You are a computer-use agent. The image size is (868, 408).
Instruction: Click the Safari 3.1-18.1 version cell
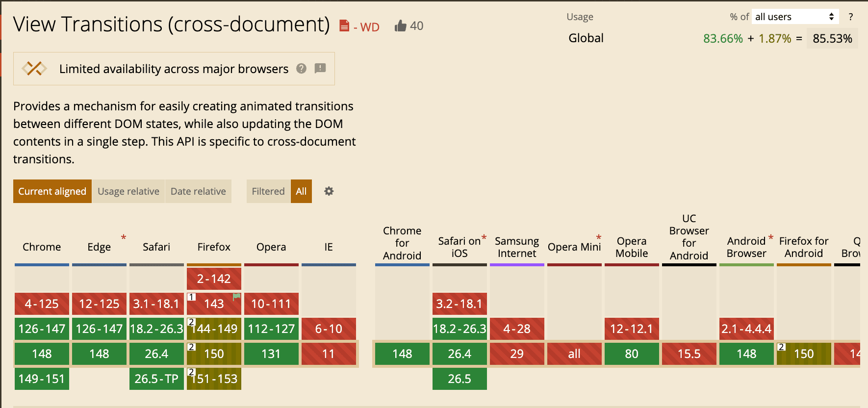click(156, 304)
